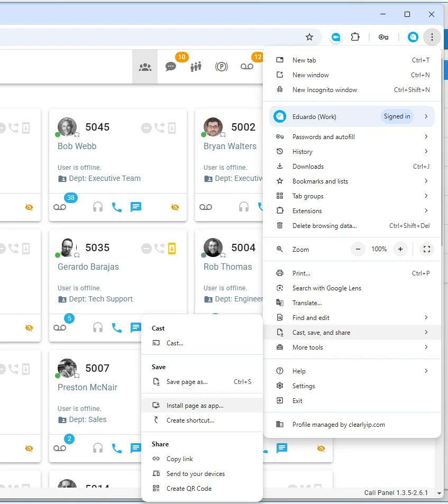Click the headset icon on Gerardo Barajas's card

pos(98,327)
